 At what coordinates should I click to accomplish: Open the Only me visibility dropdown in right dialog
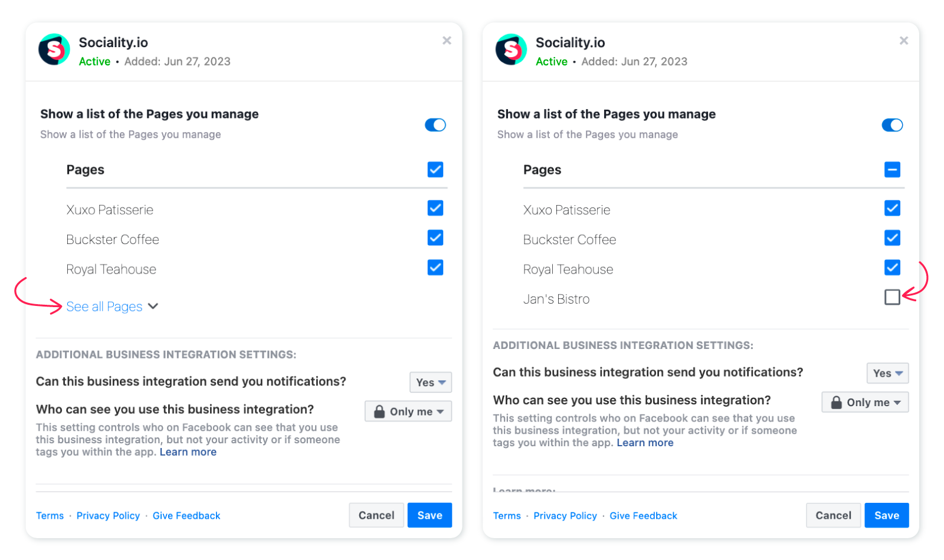865,402
